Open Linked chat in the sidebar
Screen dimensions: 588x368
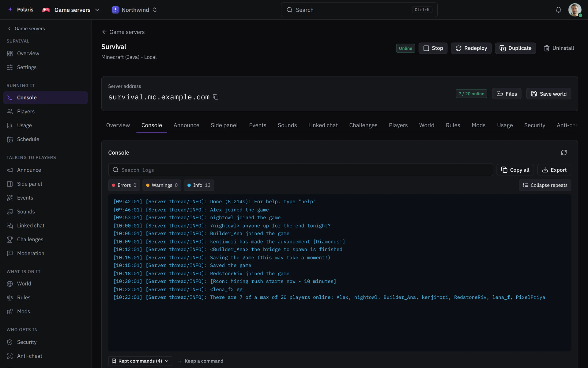[x=46, y=225]
